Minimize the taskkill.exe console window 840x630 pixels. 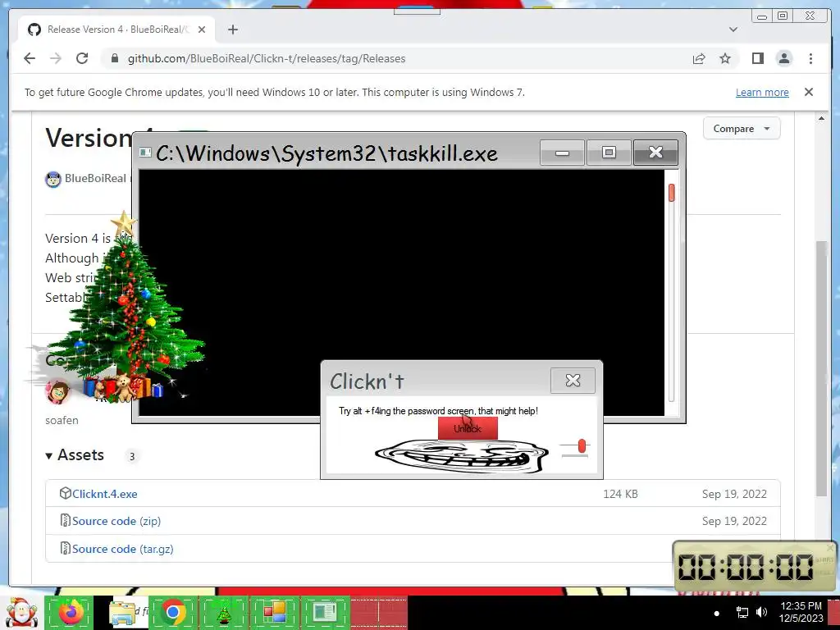[x=562, y=153]
